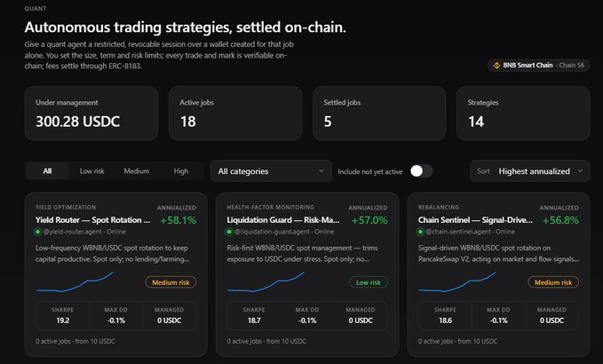This screenshot has width=603, height=364.
Task: Click Chain Sentinel green online status dot
Action: 420,232
